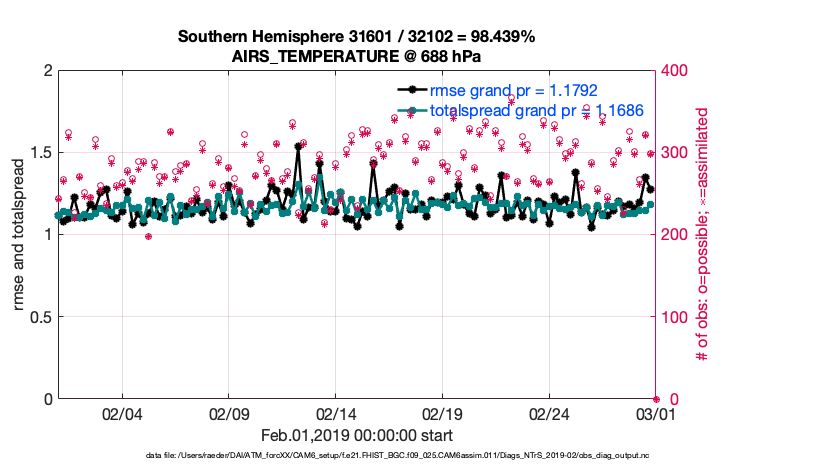The width and height of the screenshot is (830, 470).
Task: Click the left axis label rmse and totalspread
Action: pos(19,234)
